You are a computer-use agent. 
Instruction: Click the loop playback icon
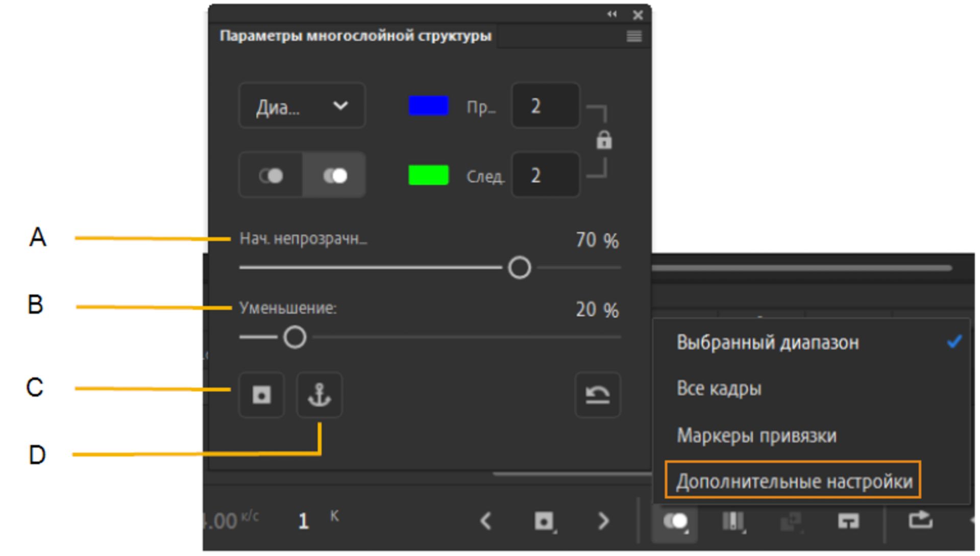click(x=920, y=520)
